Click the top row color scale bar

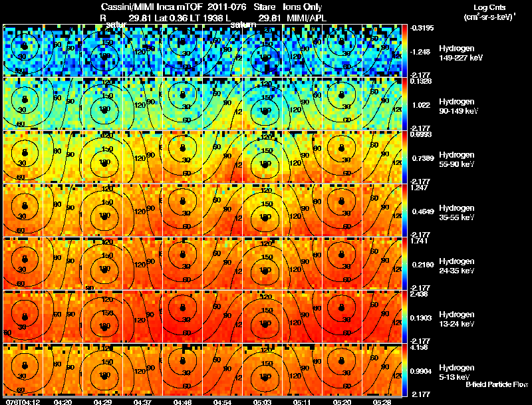pos(405,51)
